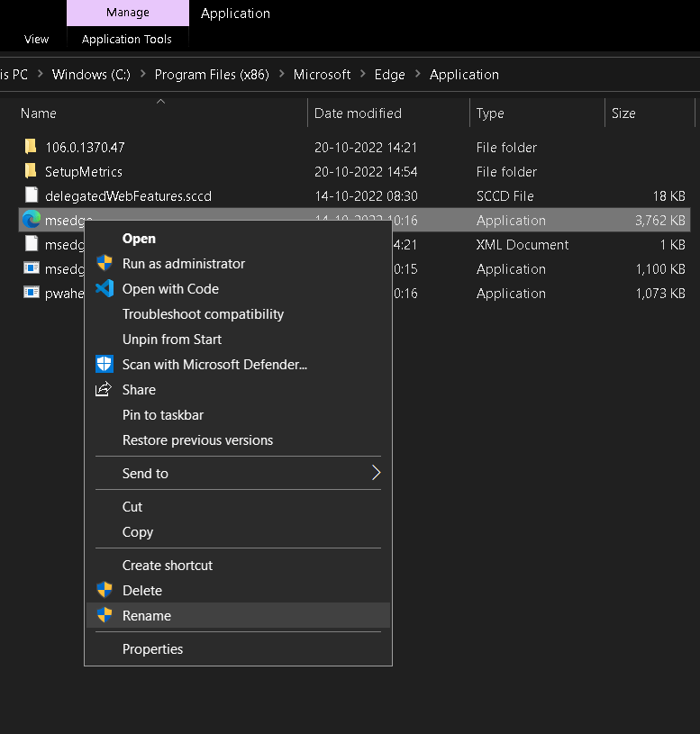Expand breadcrumb chevron after Program Files (x86)

pyautogui.click(x=281, y=75)
